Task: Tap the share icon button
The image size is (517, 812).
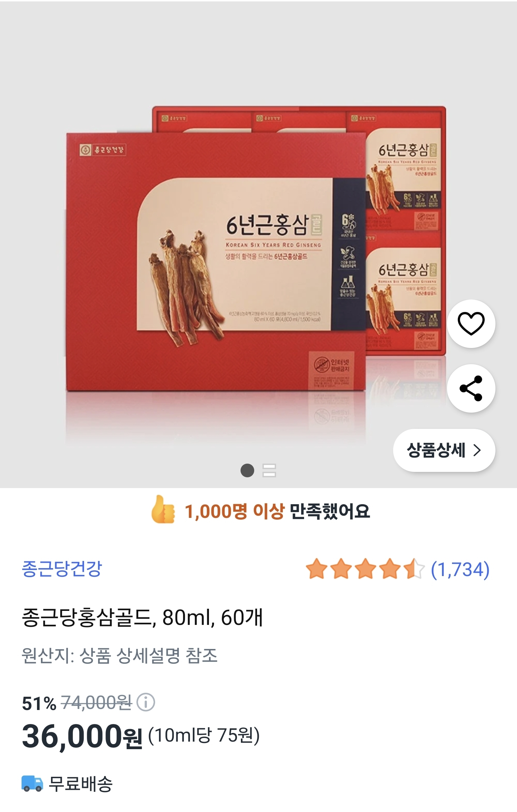Action: 471,388
